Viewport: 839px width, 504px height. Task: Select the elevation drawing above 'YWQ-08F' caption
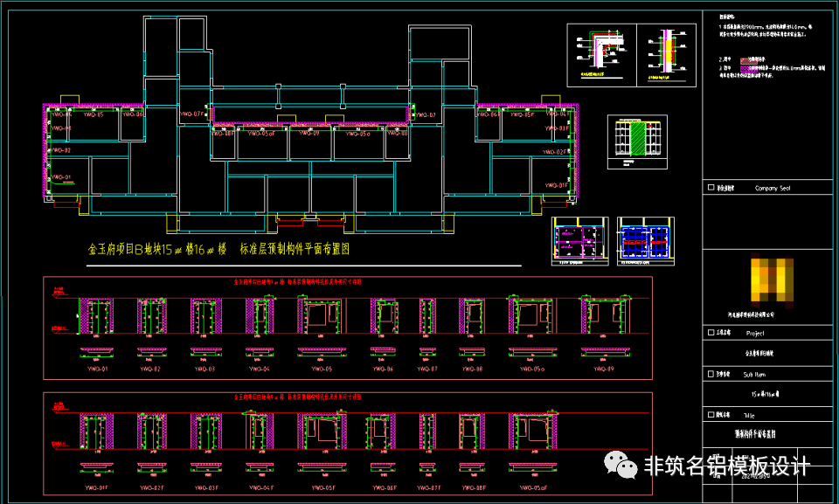point(472,432)
